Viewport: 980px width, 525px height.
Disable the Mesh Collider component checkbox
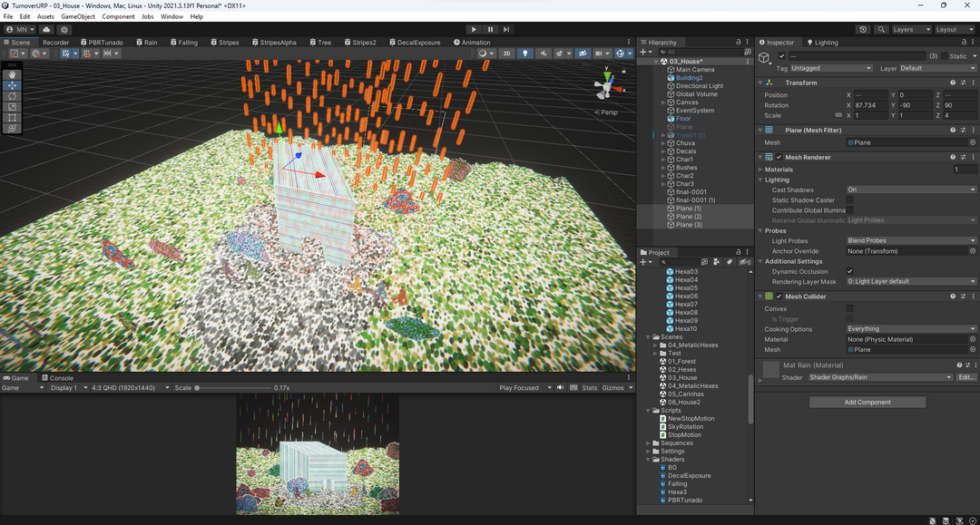pos(779,297)
